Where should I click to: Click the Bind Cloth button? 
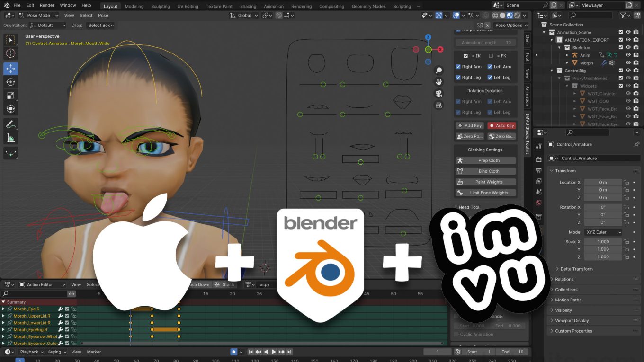pos(485,171)
